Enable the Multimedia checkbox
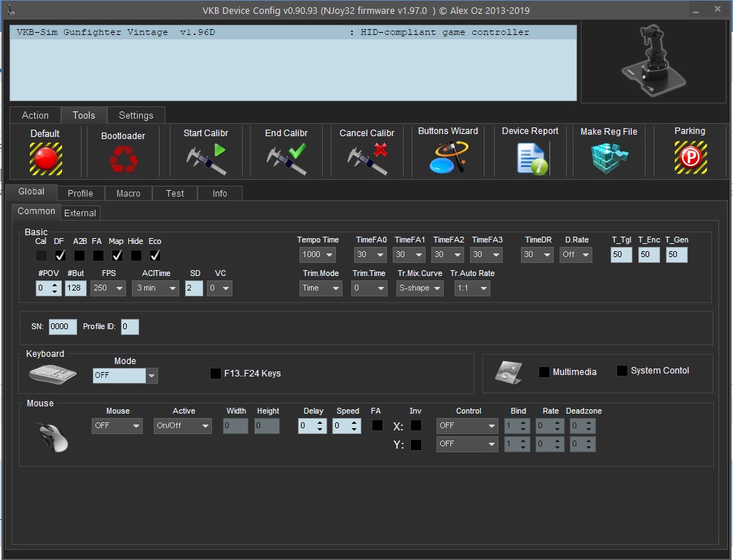Viewport: 733px width, 560px height. pyautogui.click(x=544, y=372)
